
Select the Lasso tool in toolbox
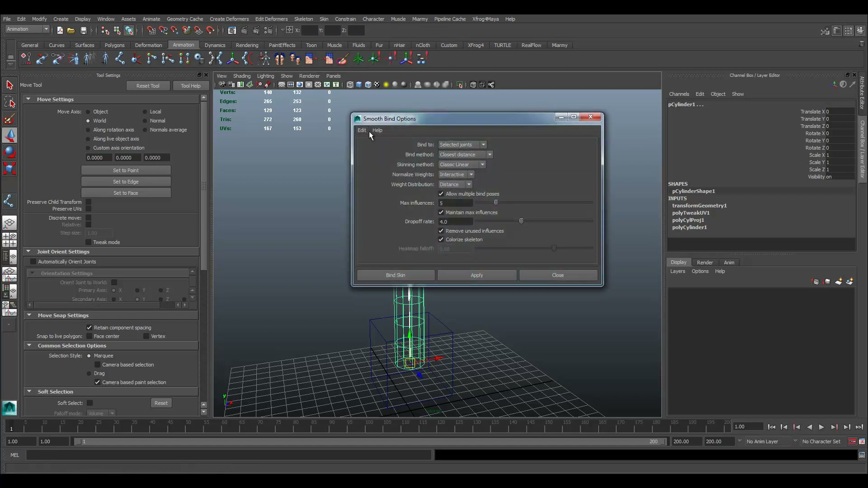pos(9,102)
